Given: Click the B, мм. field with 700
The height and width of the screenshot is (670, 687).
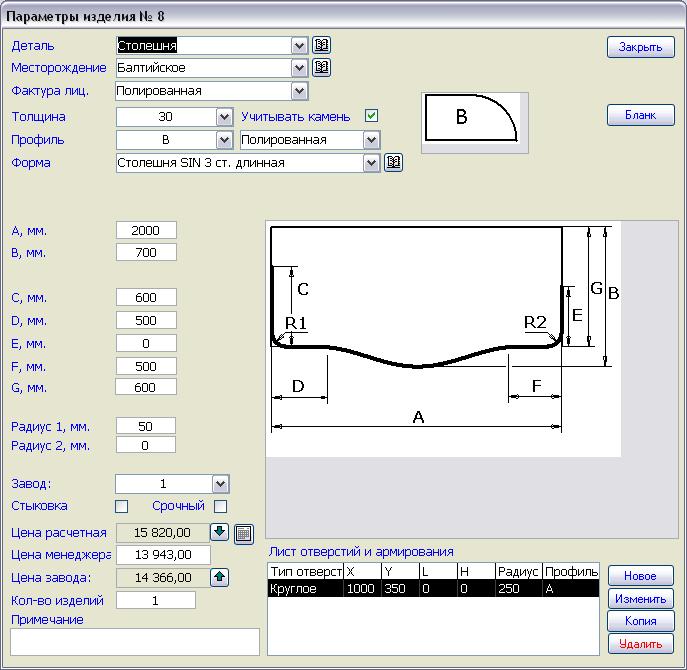Looking at the screenshot, I should (x=146, y=252).
